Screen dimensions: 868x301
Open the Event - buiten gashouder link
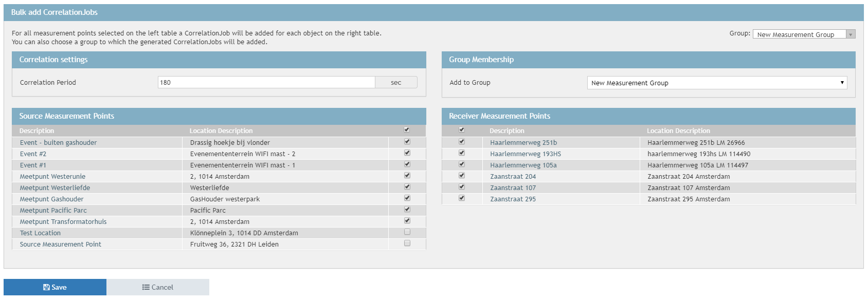(58, 143)
